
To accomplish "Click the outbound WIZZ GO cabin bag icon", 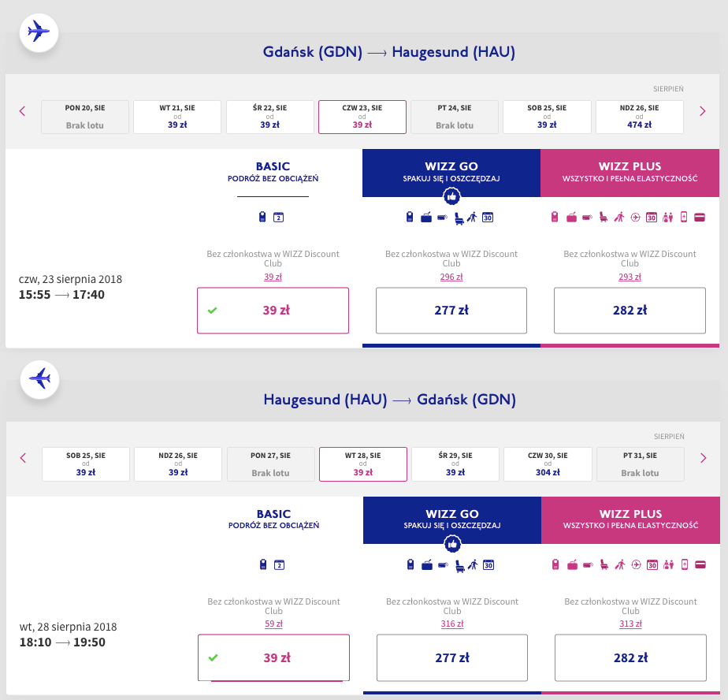I will coord(410,217).
